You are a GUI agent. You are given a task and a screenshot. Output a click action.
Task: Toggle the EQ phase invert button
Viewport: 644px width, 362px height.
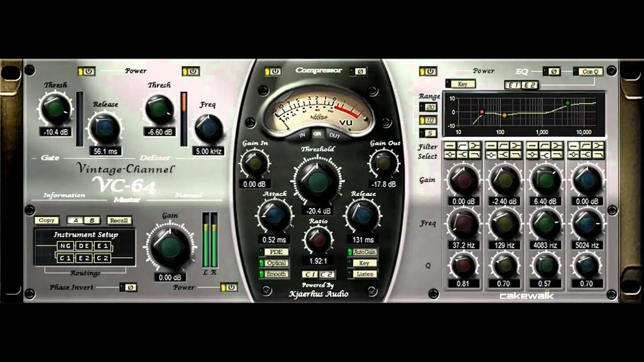point(551,71)
